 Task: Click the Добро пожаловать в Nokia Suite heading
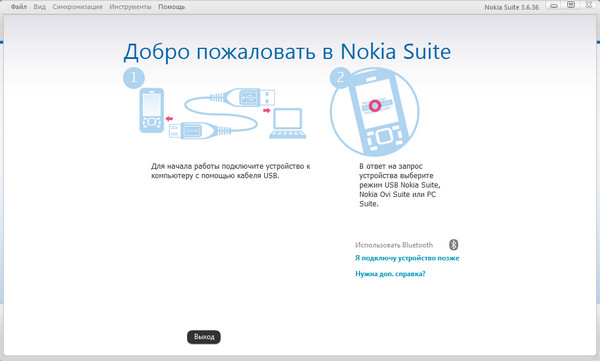pos(287,52)
